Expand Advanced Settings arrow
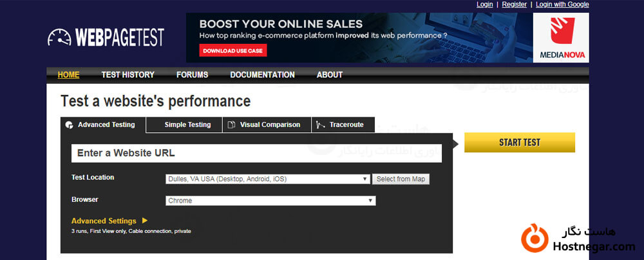 tap(145, 221)
